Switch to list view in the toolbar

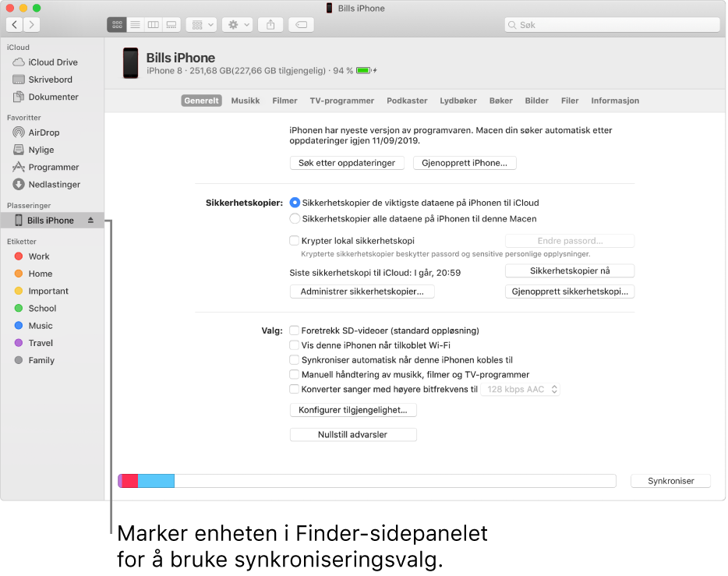pyautogui.click(x=135, y=25)
